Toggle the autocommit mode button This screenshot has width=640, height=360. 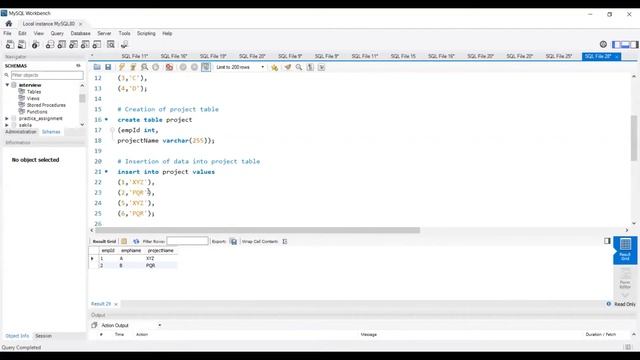click(206, 67)
